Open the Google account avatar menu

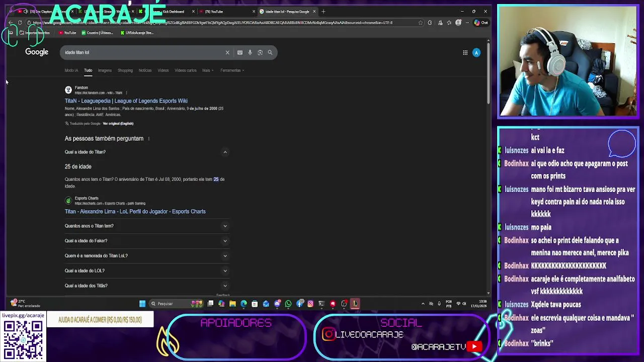click(476, 52)
